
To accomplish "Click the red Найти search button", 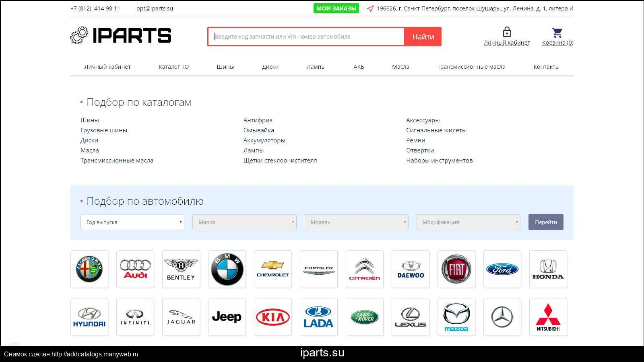I will coord(423,37).
